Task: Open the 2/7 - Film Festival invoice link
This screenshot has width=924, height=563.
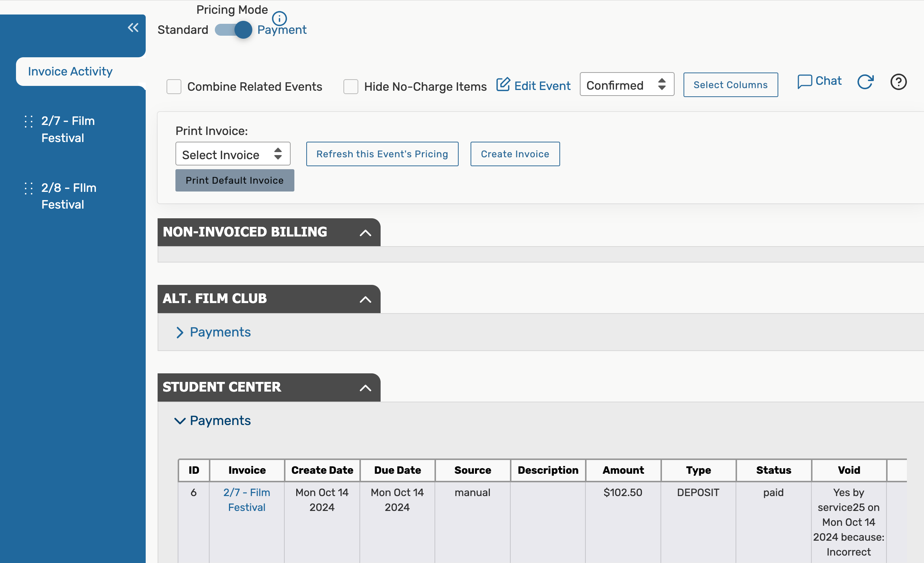Action: [246, 500]
